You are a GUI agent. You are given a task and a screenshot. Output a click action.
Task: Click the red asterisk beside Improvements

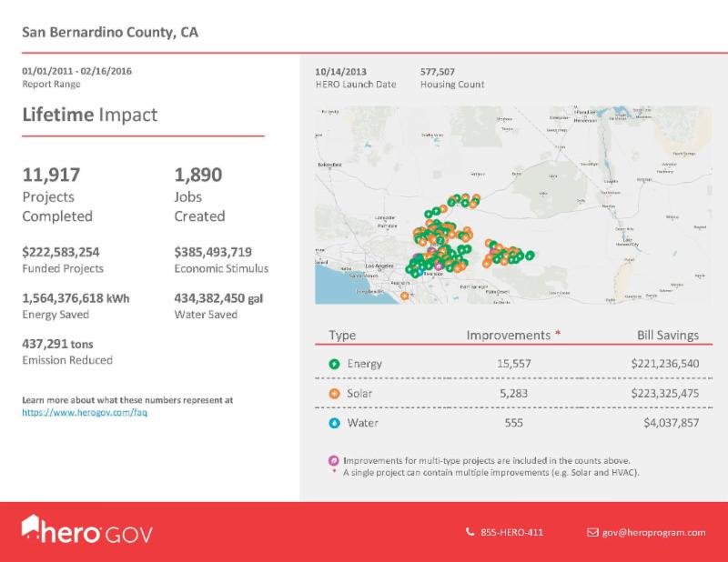558,333
